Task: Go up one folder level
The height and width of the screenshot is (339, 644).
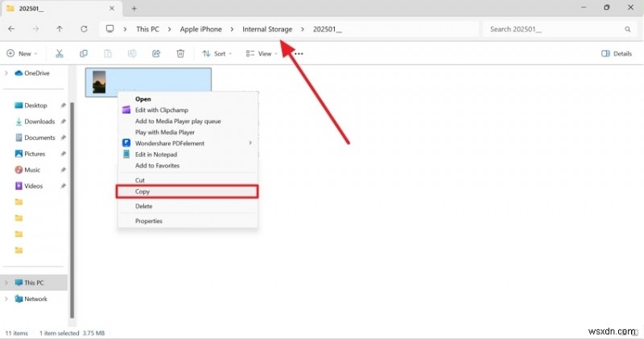Action: pos(60,29)
